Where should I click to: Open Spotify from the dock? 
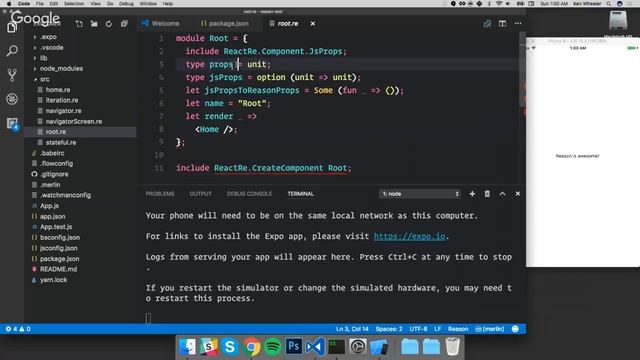273,347
